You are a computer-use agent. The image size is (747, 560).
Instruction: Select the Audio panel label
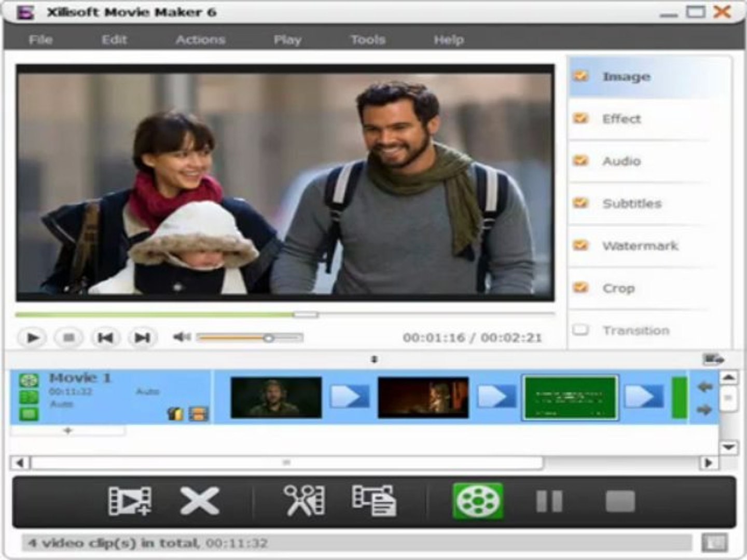(621, 161)
